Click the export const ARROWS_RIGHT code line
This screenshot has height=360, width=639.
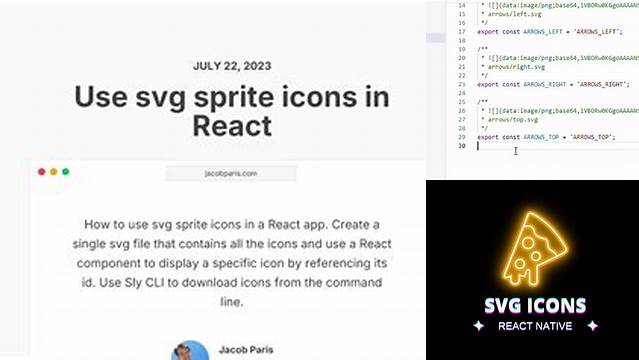point(553,84)
